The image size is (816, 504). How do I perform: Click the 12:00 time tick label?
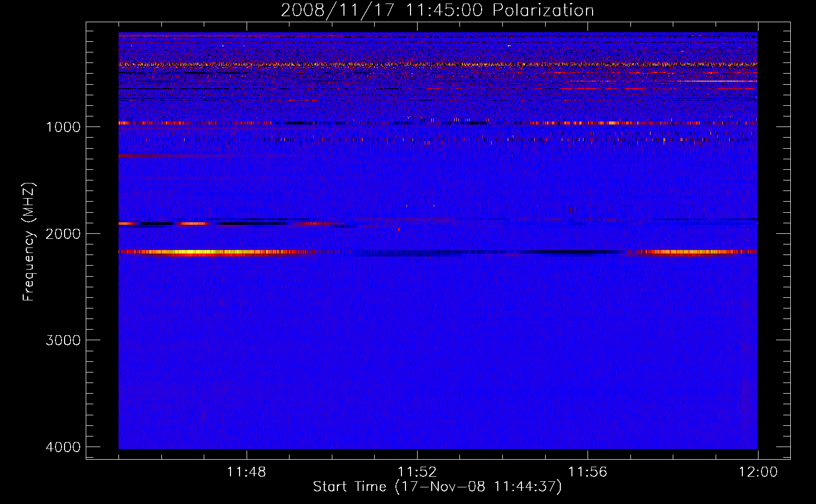(758, 472)
